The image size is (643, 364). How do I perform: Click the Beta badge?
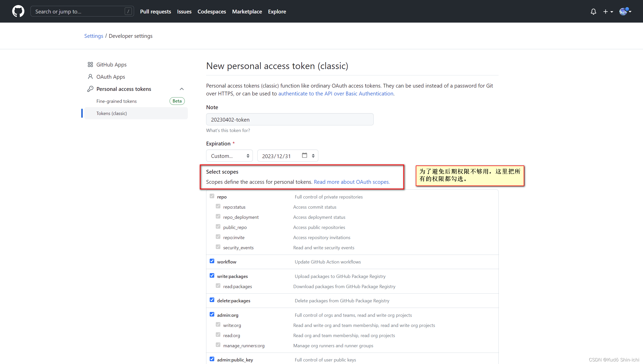pyautogui.click(x=177, y=101)
